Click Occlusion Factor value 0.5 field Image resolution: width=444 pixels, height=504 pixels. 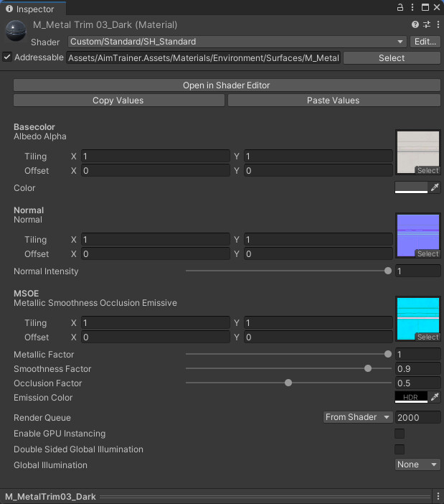tap(417, 383)
